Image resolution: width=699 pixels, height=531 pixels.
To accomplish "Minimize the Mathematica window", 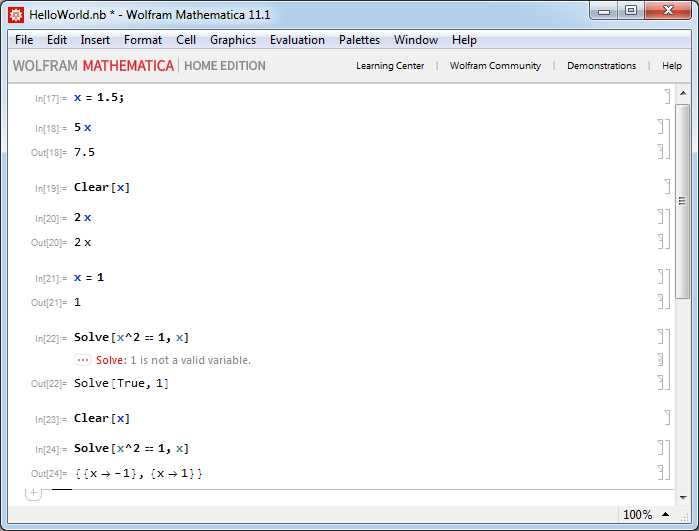I will pos(604,12).
